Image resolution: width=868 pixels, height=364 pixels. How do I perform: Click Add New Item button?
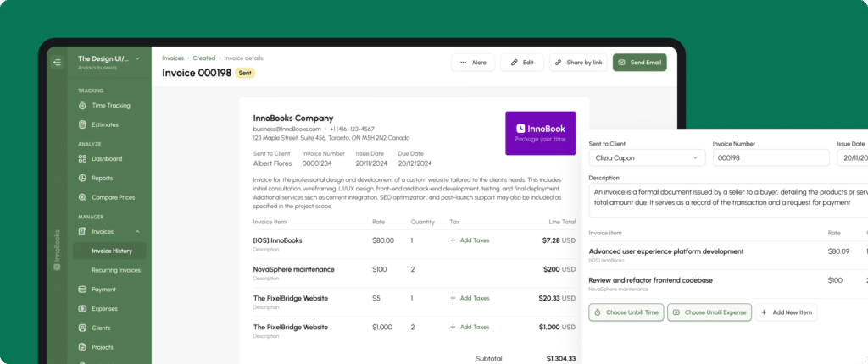tap(786, 312)
